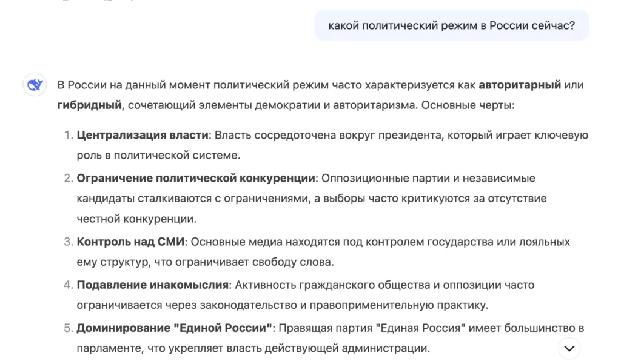Screen dimensions: 621x364
Task: Click the bold word "гибридный"
Action: point(90,105)
